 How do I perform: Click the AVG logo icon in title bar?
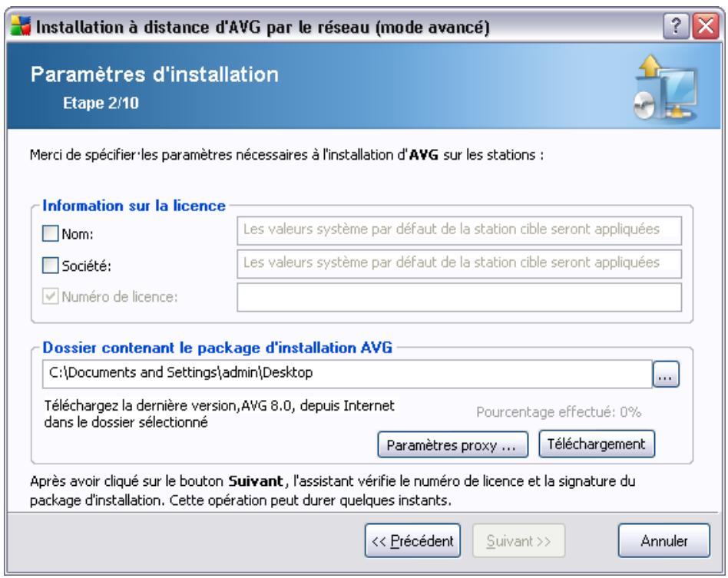point(21,26)
